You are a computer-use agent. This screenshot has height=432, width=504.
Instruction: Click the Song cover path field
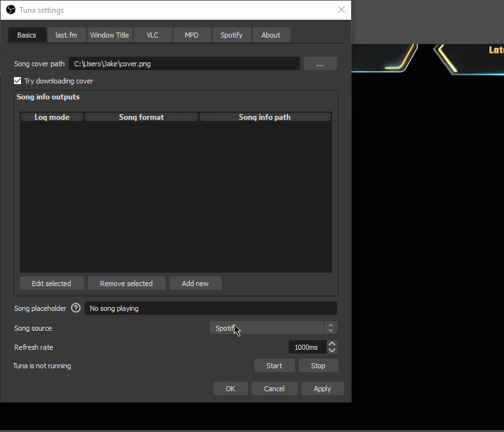(184, 64)
